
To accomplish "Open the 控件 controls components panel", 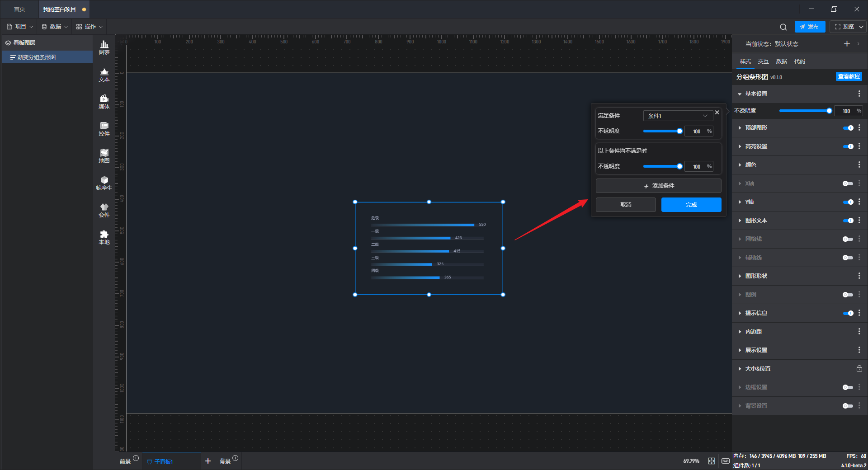I will (104, 129).
